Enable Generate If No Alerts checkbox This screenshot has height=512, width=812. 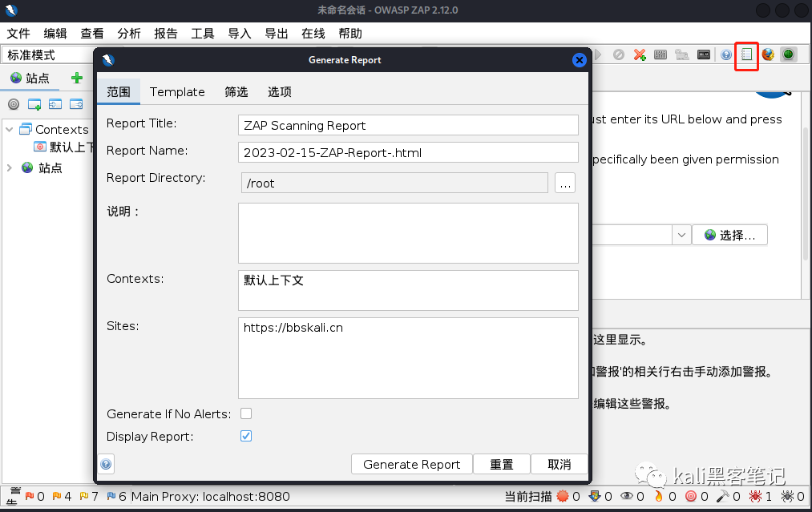pos(246,413)
